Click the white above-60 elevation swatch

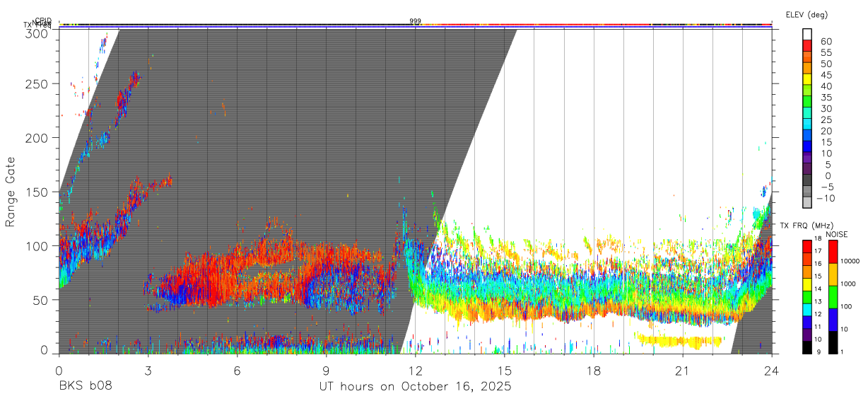click(807, 35)
